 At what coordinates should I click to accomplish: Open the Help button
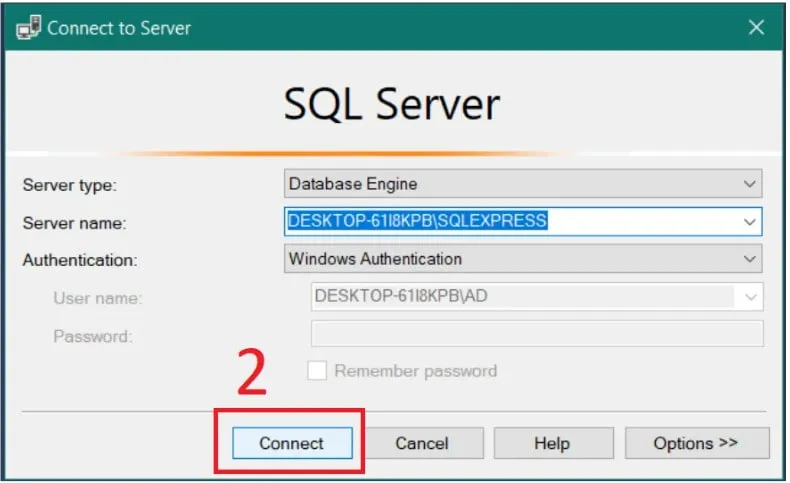(553, 443)
